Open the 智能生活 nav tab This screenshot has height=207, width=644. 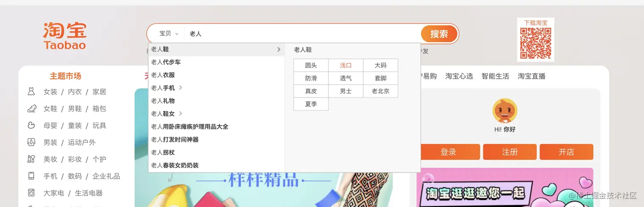click(x=495, y=76)
